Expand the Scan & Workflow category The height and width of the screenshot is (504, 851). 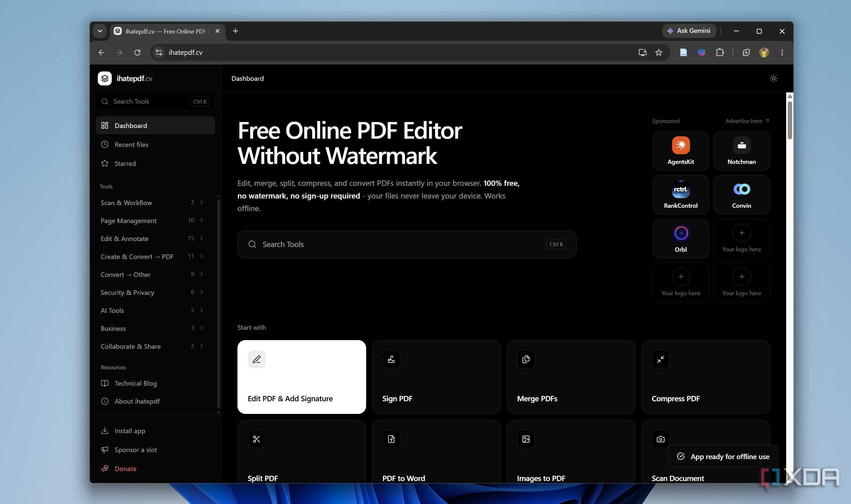click(152, 202)
